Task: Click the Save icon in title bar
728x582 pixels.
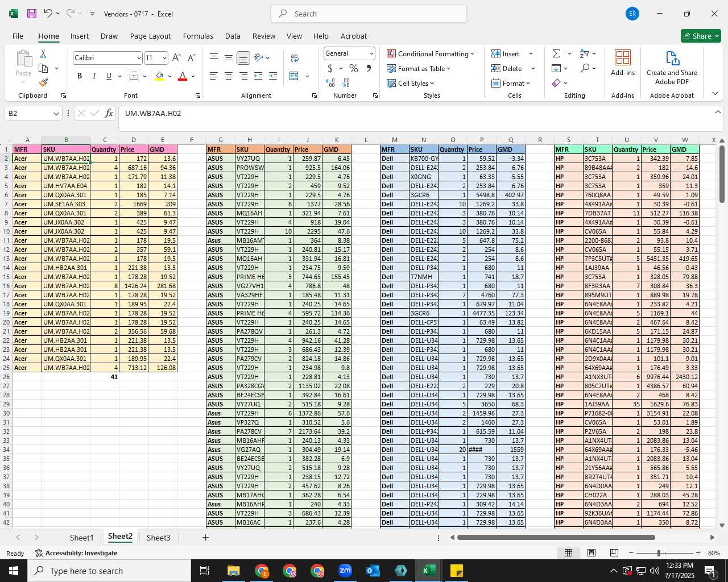Action: tap(32, 14)
